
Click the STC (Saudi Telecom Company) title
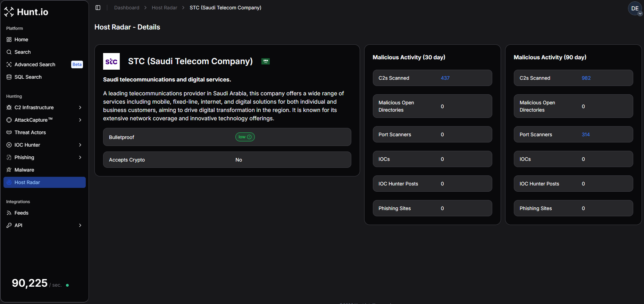(x=190, y=61)
